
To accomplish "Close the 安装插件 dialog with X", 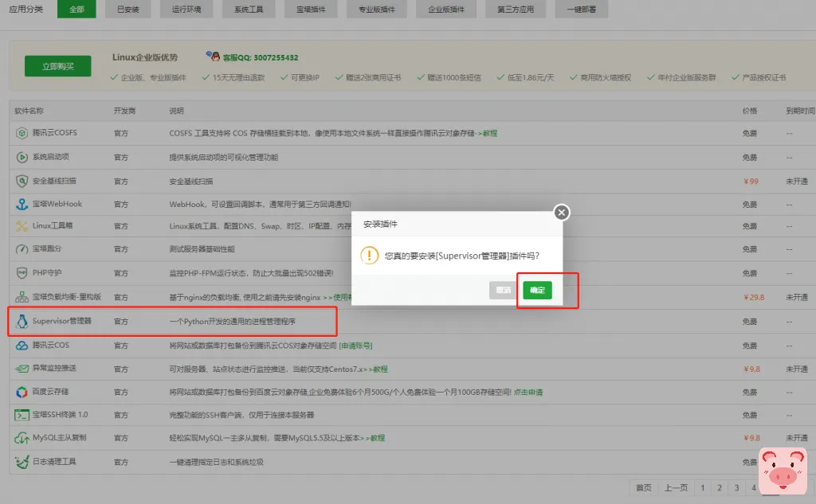I will 561,213.
